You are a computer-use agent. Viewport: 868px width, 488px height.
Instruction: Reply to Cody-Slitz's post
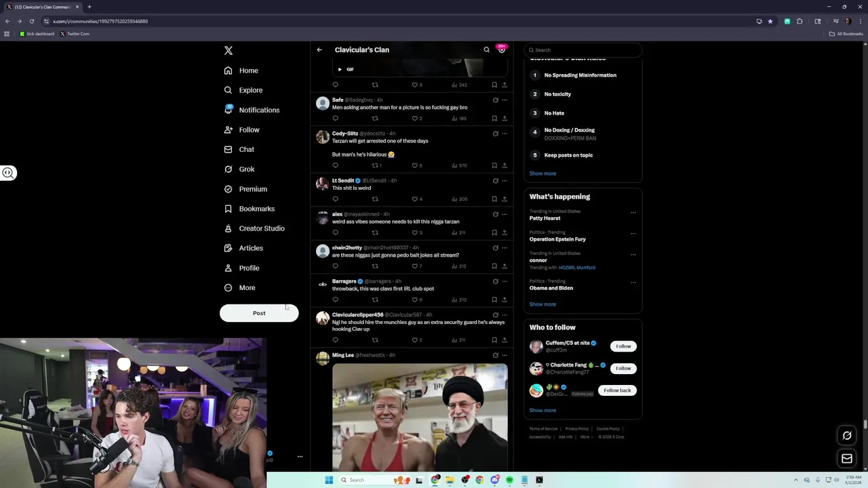[x=335, y=165]
